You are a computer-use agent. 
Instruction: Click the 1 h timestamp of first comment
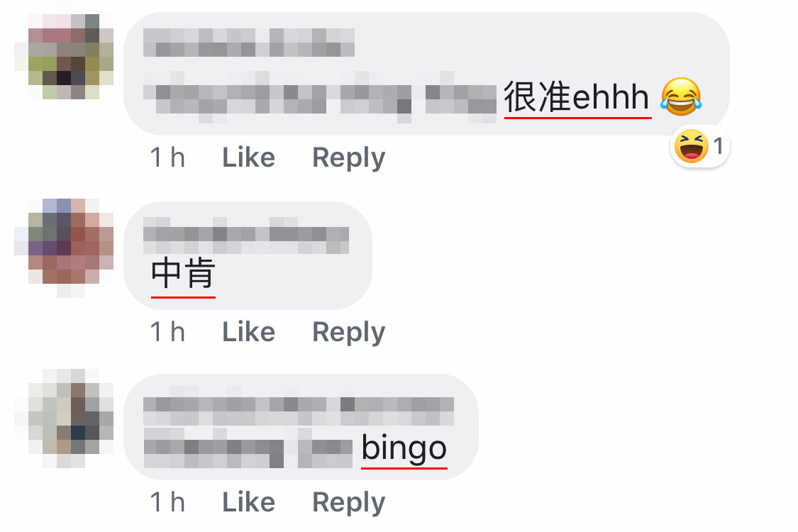click(x=167, y=157)
